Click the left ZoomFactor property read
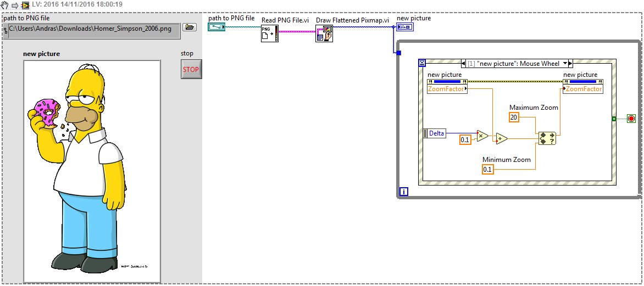 (x=447, y=89)
